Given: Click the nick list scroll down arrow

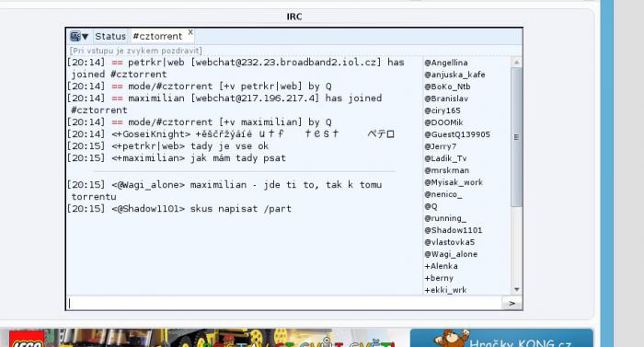Looking at the screenshot, I should click(x=516, y=289).
